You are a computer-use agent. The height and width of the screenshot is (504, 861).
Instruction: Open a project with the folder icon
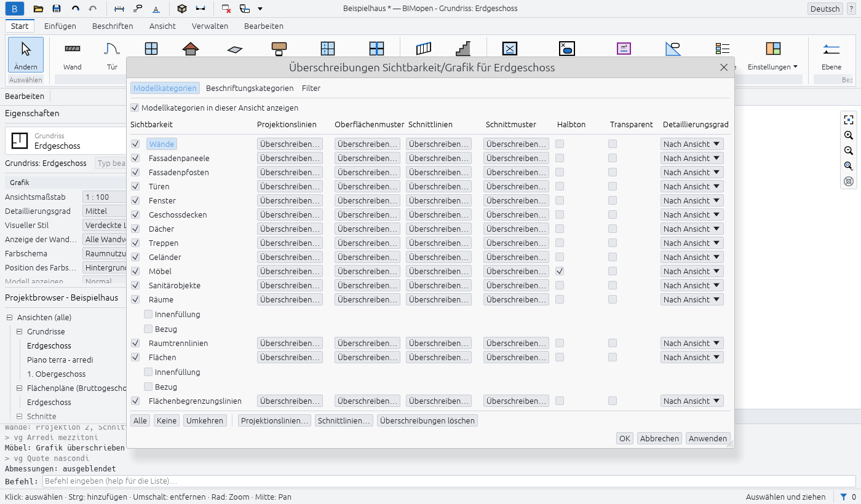38,9
